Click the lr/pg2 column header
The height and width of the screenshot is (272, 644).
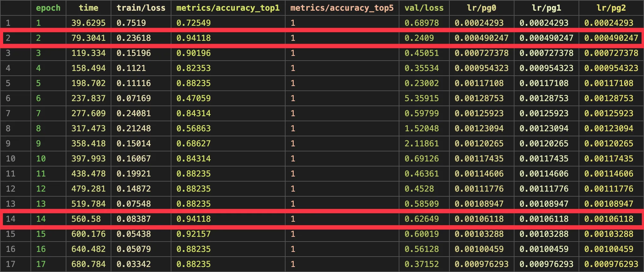click(611, 8)
